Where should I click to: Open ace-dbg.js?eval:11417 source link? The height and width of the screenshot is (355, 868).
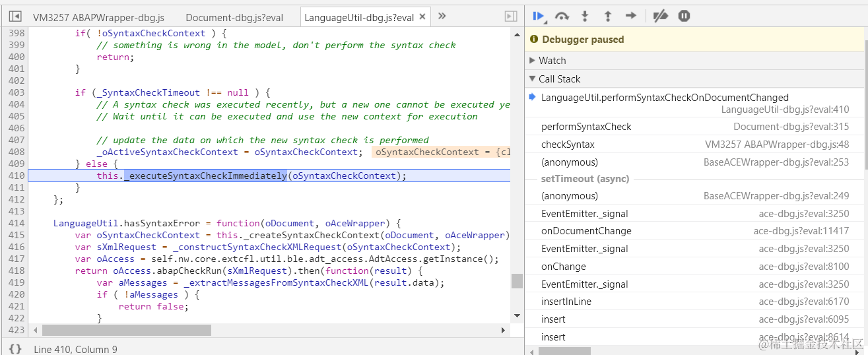pos(801,231)
